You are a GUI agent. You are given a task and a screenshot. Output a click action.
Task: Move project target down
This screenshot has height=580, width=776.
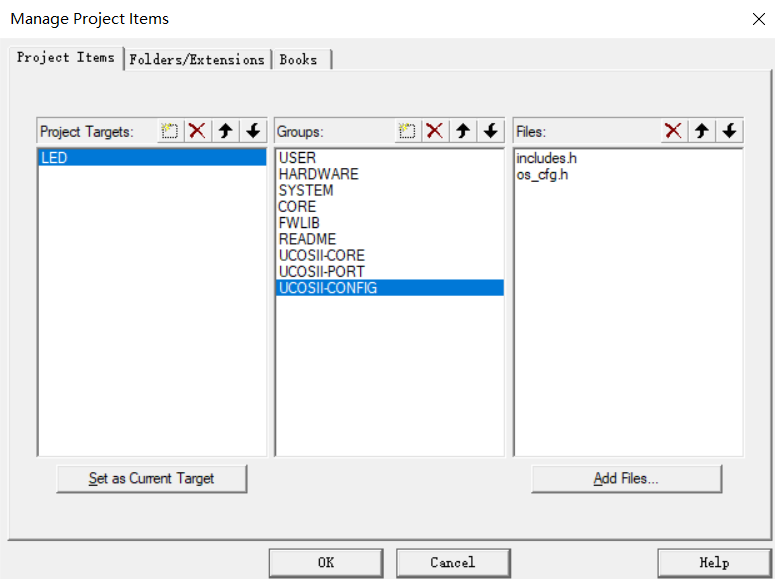[253, 131]
